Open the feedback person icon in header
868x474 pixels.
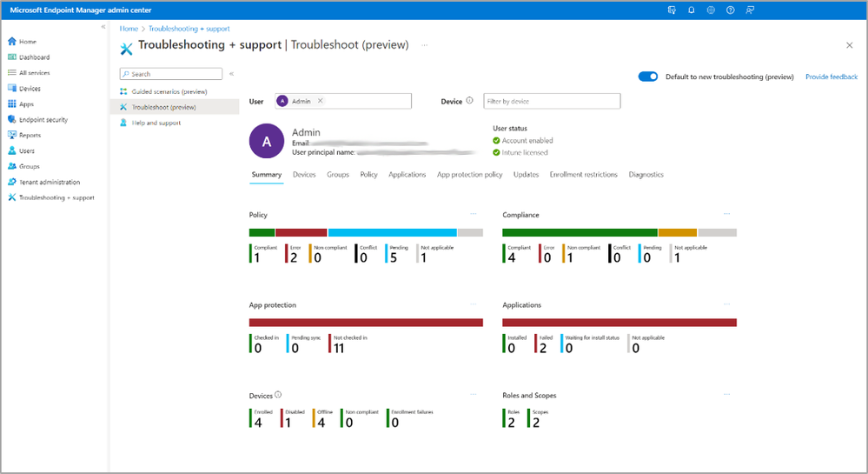coord(750,10)
